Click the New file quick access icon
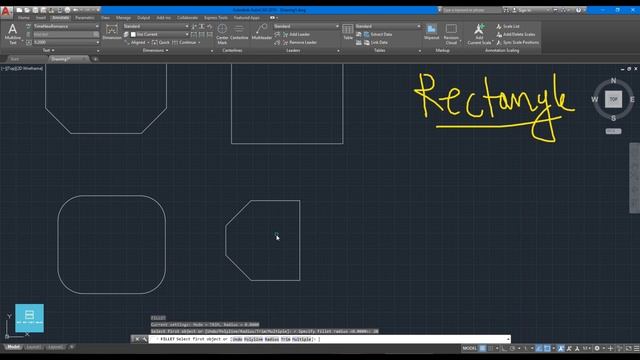This screenshot has height=360, width=640. tap(19, 10)
